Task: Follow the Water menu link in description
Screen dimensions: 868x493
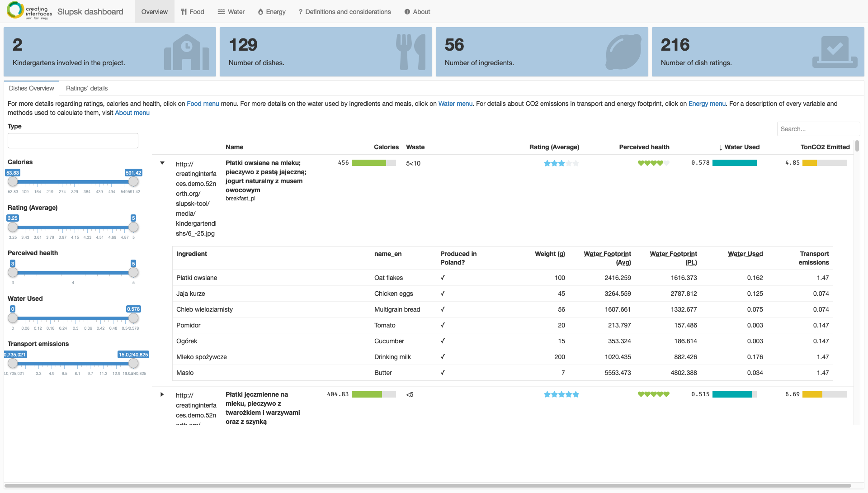Action: click(455, 104)
